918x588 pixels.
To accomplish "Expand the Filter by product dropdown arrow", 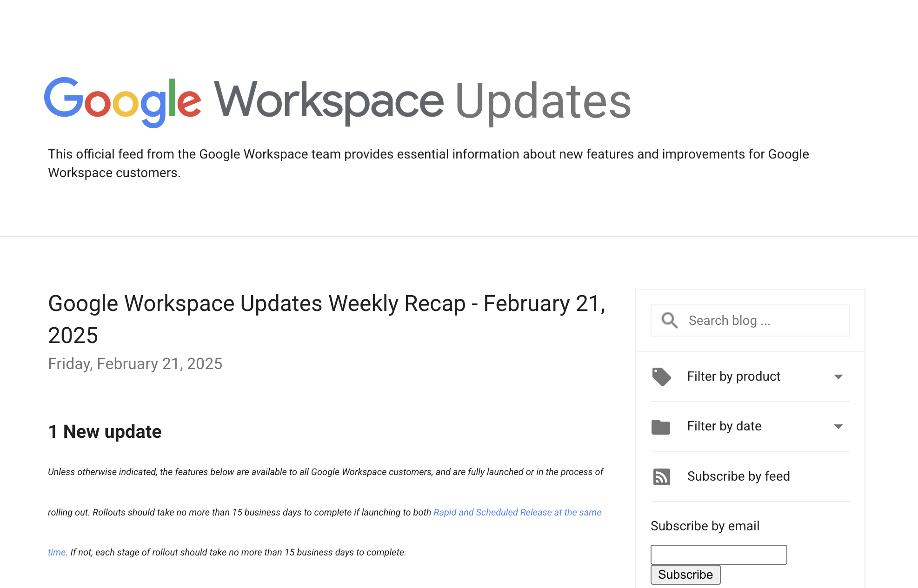I will 838,377.
